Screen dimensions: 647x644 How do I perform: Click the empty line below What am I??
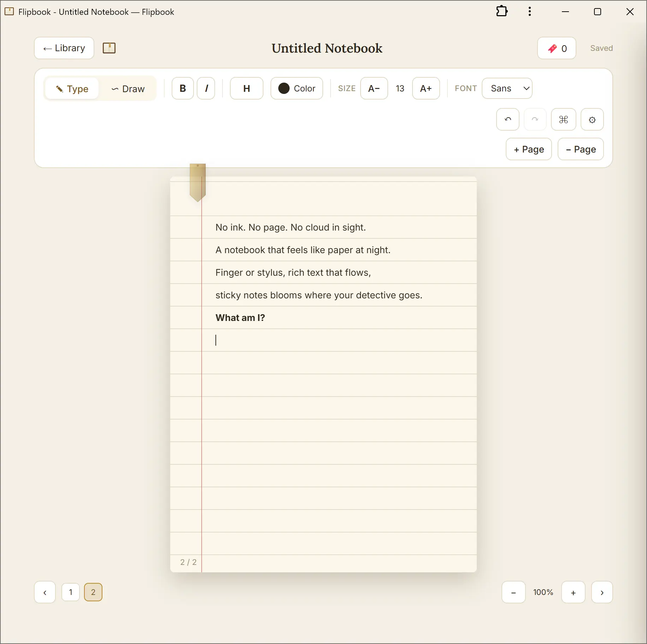339,340
